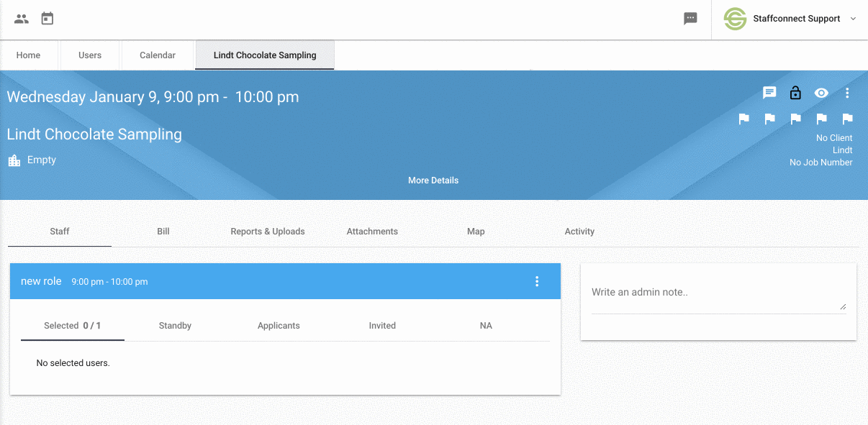Open shift options three-dot menu
This screenshot has width=868, height=425.
point(847,93)
